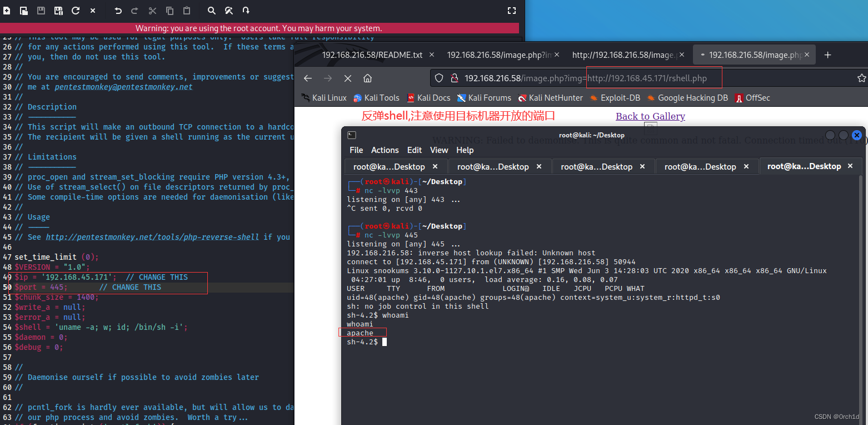Redo the edit in the editor toolbar

coord(134,11)
